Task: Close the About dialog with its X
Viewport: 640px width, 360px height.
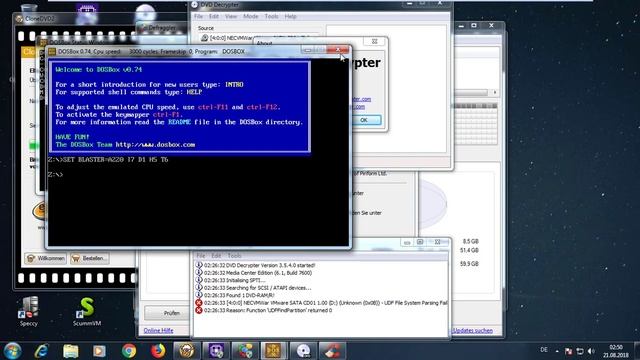Action: point(374,41)
